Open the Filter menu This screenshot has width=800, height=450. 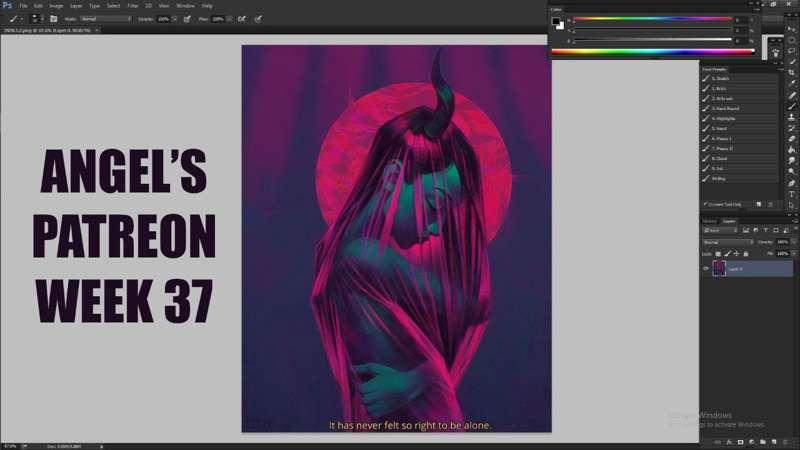point(133,6)
